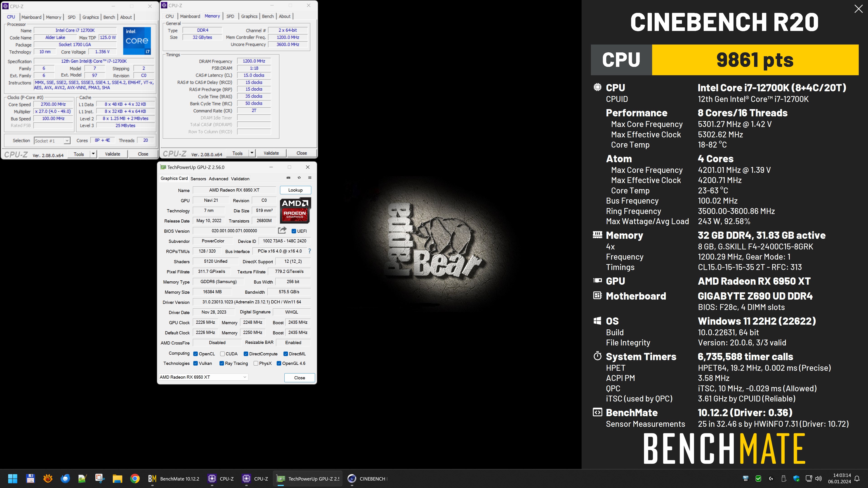
Task: Open Windows Security shield tray icon
Action: point(797,479)
